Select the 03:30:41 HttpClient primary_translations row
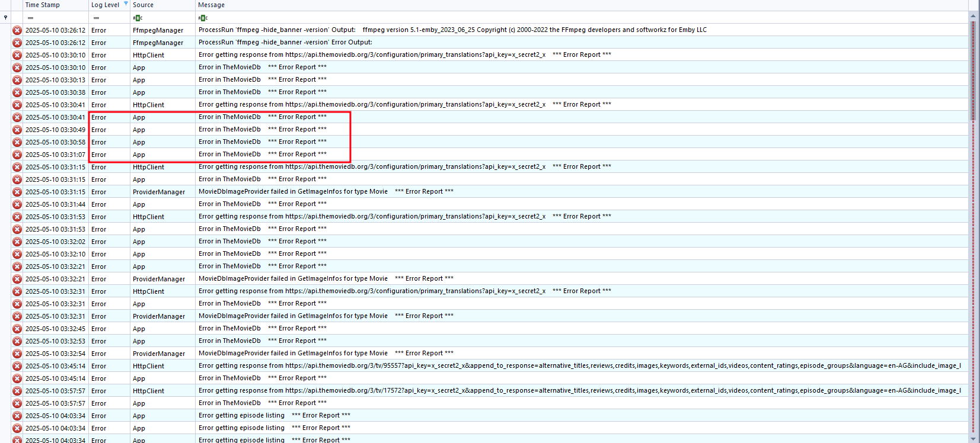Image resolution: width=980 pixels, height=443 pixels. coord(490,105)
